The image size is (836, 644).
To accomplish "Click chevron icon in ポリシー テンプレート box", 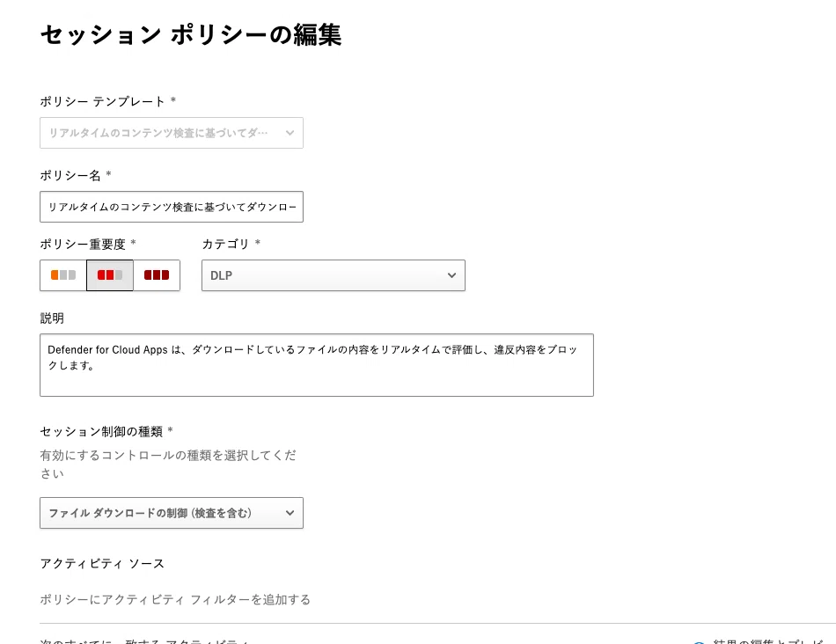I will [x=290, y=133].
